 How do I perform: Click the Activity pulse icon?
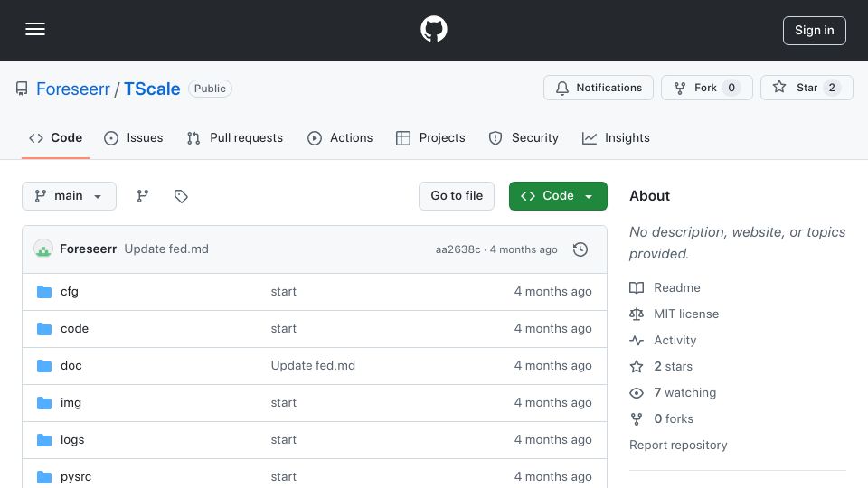[637, 341]
